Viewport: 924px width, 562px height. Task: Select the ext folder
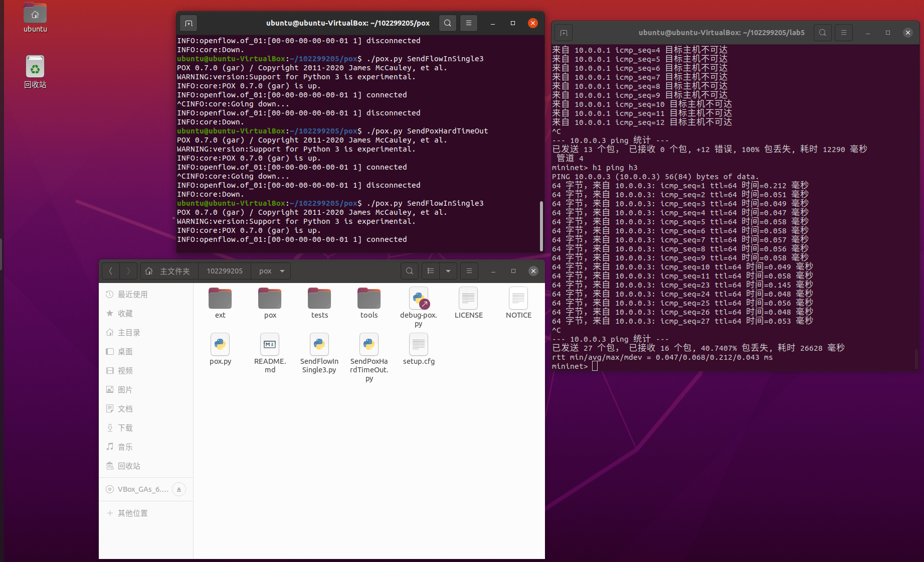click(220, 303)
